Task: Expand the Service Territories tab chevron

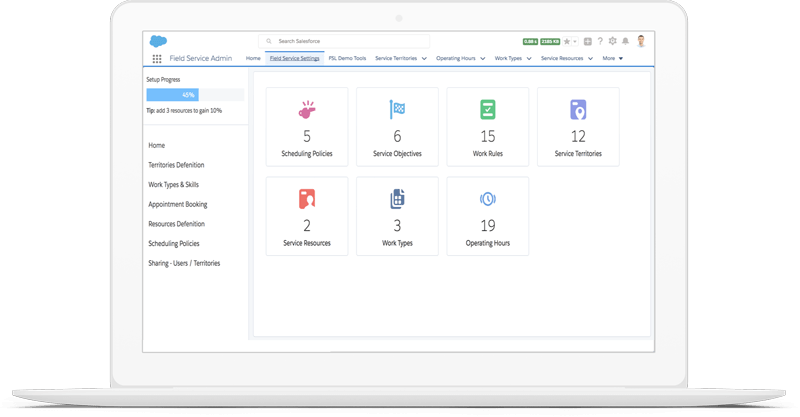Action: [424, 59]
